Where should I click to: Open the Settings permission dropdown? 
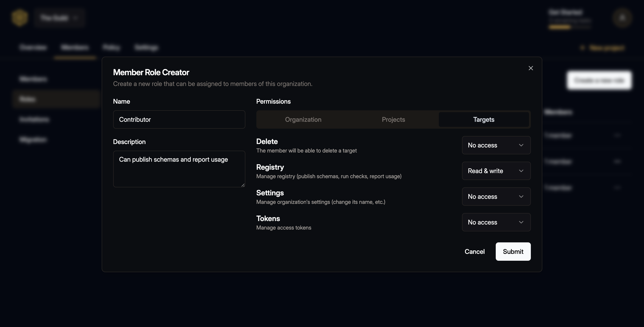coord(496,197)
